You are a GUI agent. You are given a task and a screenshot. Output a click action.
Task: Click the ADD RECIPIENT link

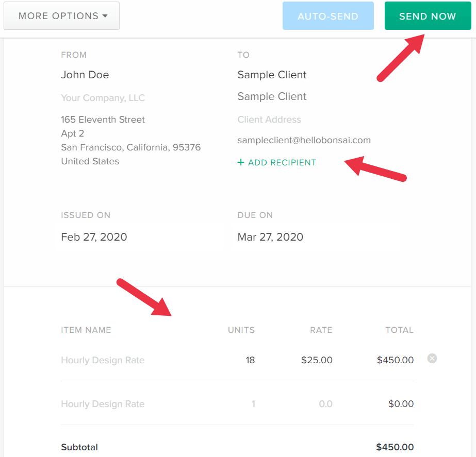282,162
